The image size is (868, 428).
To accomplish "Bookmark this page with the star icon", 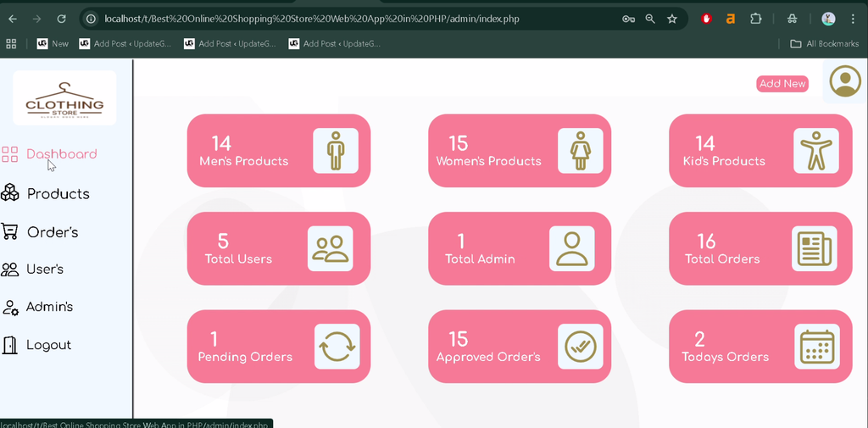I will coord(672,19).
